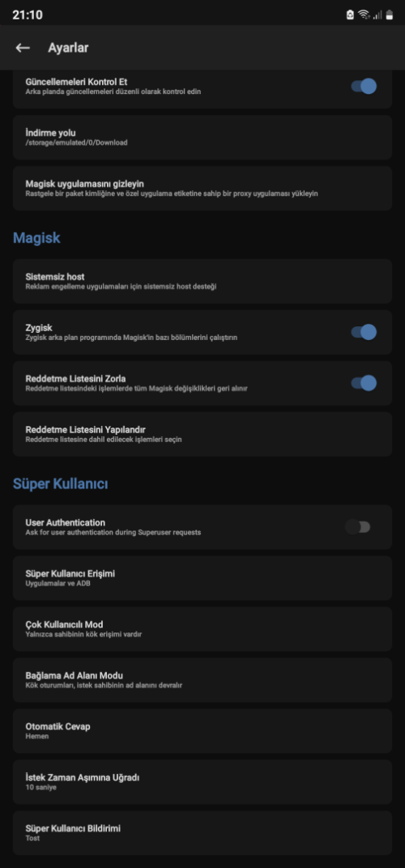This screenshot has width=405, height=868.
Task: Tap the Wi-Fi status icon
Action: [364, 15]
